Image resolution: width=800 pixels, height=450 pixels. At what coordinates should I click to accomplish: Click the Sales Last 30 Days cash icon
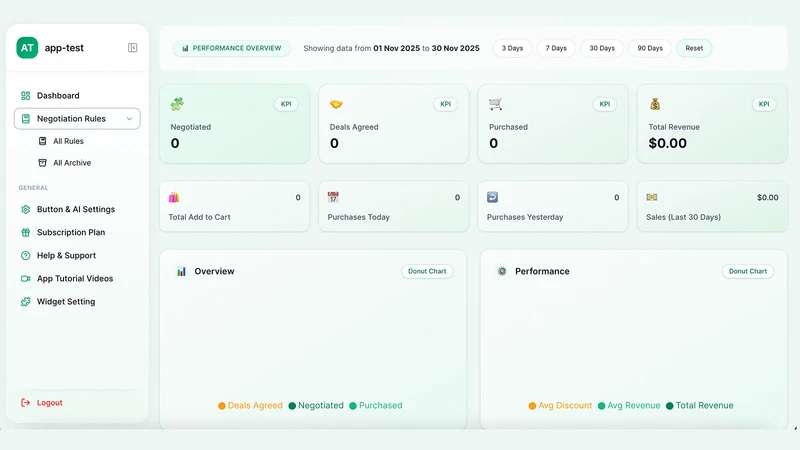coord(652,197)
